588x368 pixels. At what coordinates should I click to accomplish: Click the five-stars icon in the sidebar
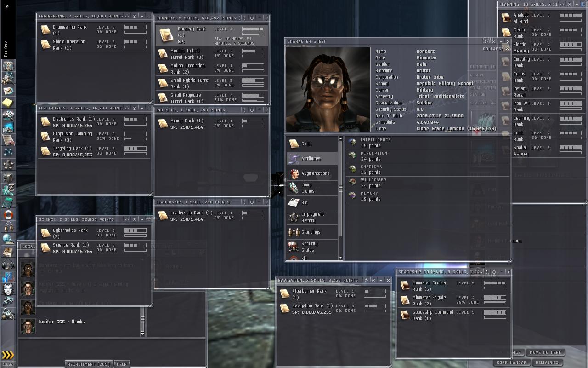tap(8, 165)
